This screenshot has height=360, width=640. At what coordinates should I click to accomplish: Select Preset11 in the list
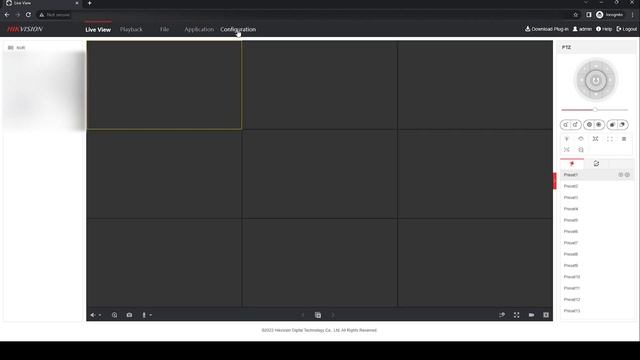tap(597, 288)
